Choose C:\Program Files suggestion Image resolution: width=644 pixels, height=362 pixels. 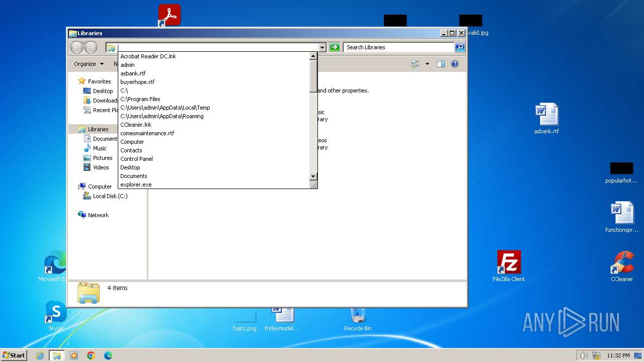click(x=214, y=99)
